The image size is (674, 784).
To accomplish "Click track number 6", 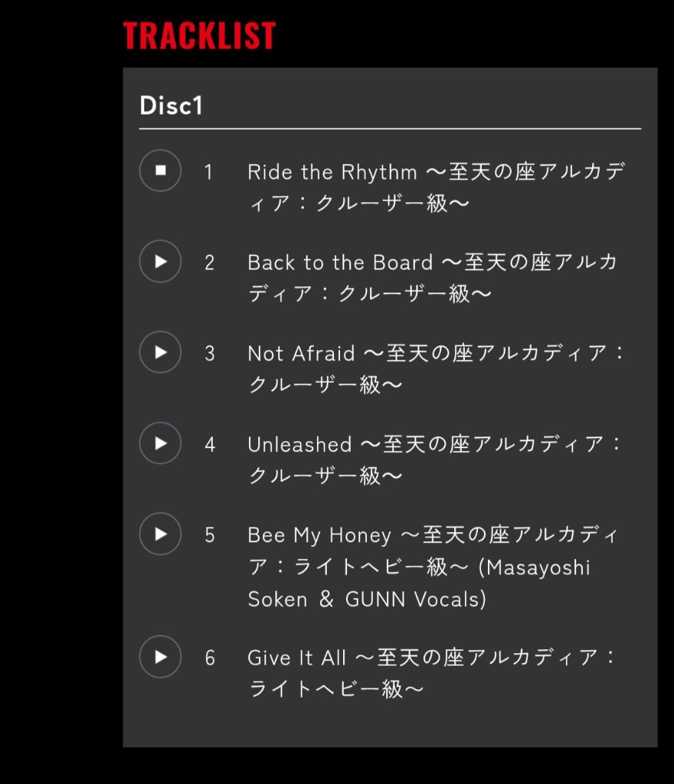I will point(210,658).
